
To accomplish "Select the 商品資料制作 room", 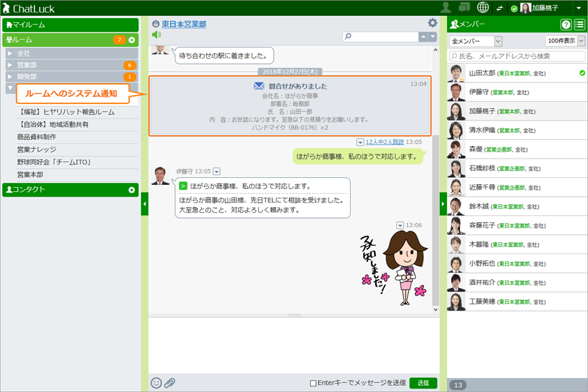I will pyautogui.click(x=37, y=137).
